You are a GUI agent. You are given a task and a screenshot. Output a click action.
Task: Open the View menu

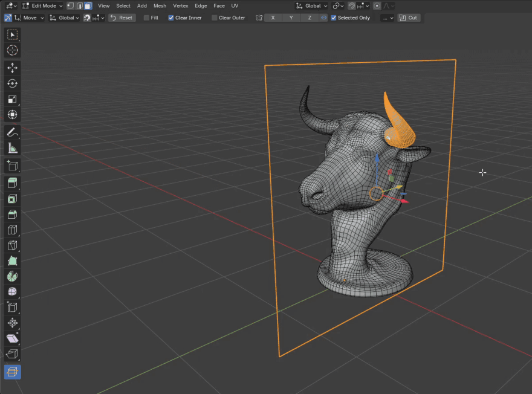pos(104,6)
